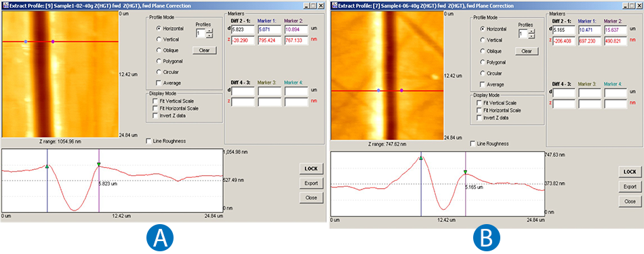Click the Marker 1 d value field in right window

(x=590, y=30)
